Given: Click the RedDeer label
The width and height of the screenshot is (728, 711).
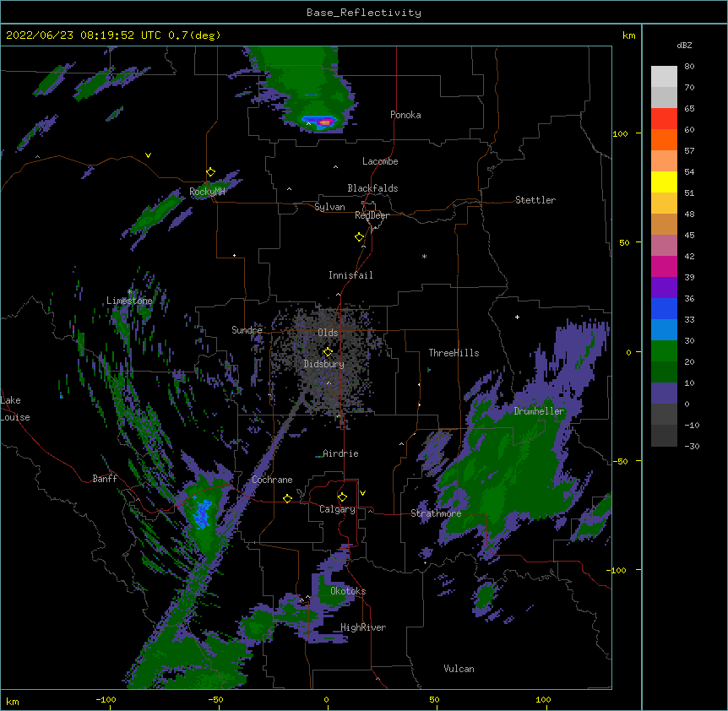Looking at the screenshot, I should pos(372,215).
